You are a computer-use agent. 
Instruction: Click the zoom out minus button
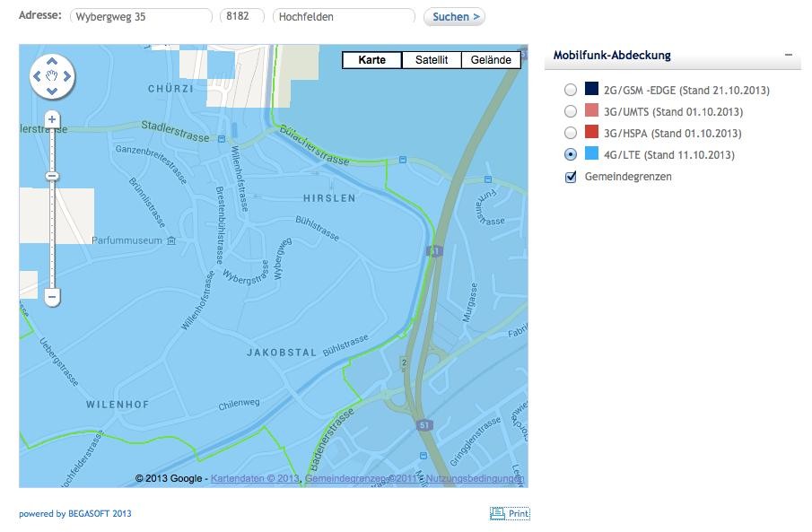[52, 296]
